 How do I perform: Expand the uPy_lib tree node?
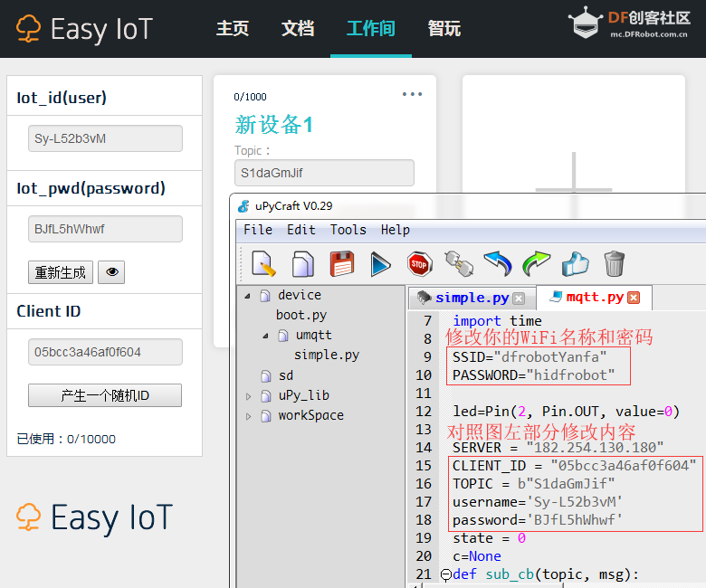click(248, 396)
